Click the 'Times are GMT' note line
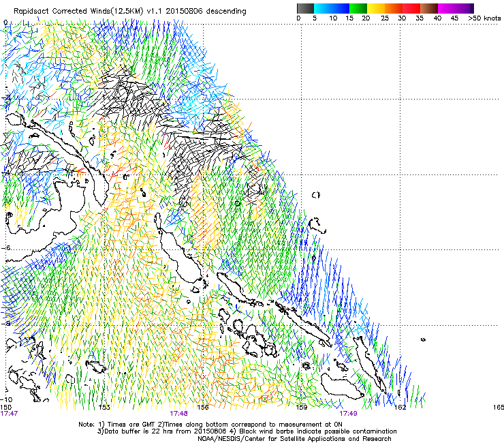This screenshot has height=443, width=504. click(210, 425)
